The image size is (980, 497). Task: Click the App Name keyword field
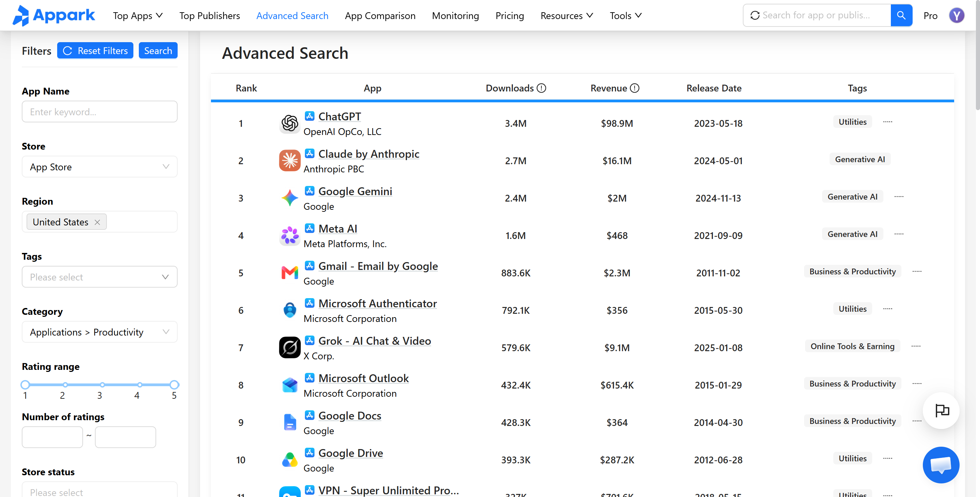point(100,112)
